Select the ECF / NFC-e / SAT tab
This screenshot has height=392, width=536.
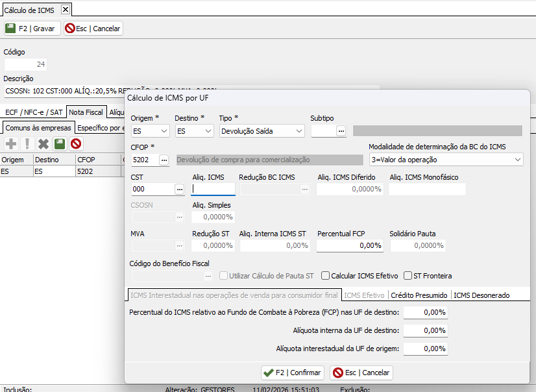pyautogui.click(x=33, y=112)
